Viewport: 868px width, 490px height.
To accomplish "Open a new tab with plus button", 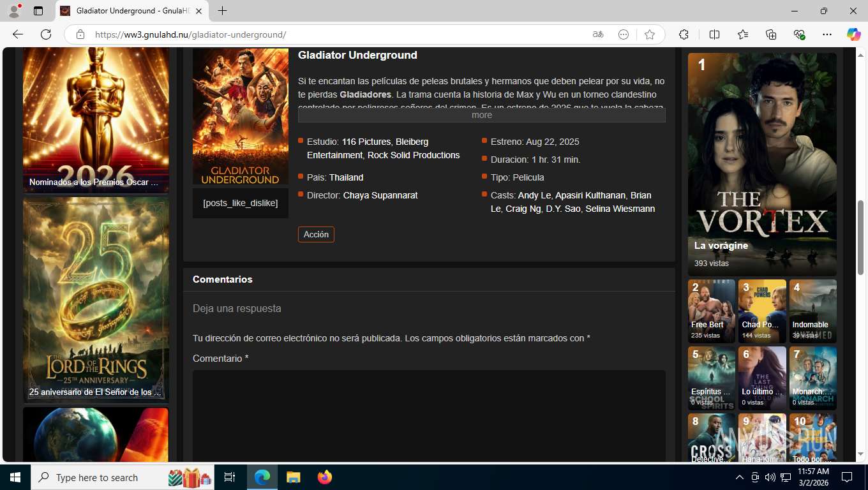I will [x=222, y=11].
